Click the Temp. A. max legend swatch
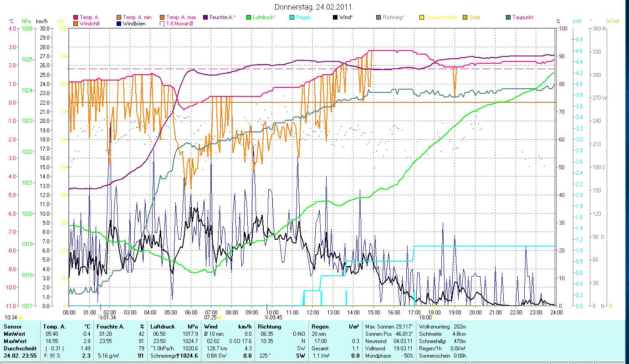629x364 pixels. pos(163,17)
